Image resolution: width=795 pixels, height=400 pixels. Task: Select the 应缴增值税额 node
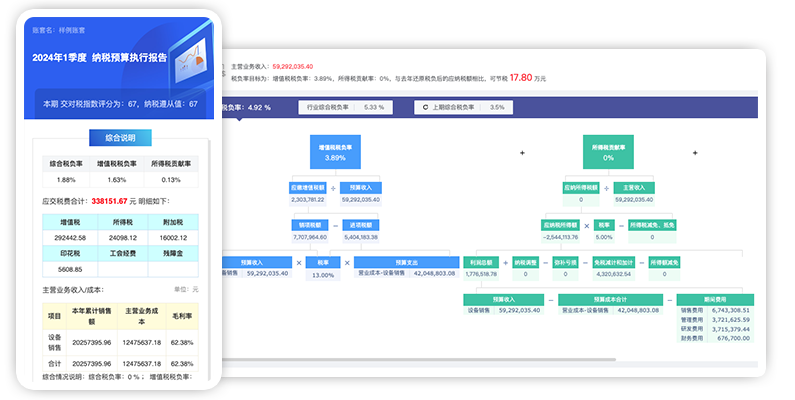(307, 188)
